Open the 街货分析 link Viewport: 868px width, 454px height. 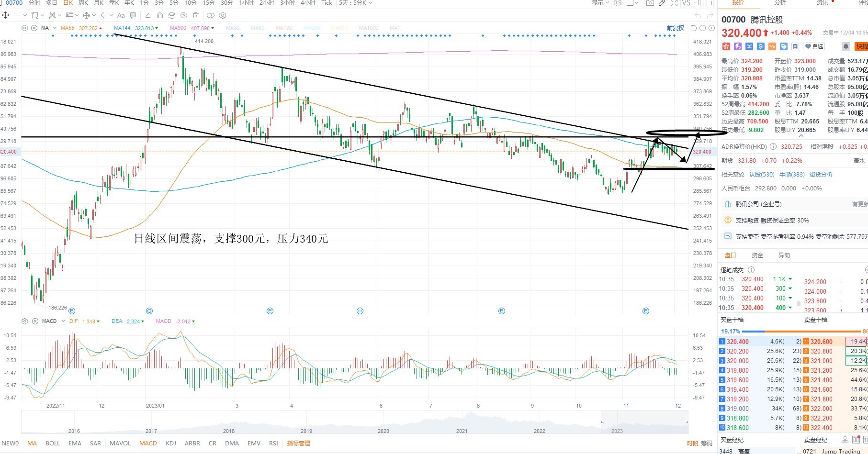(x=821, y=175)
